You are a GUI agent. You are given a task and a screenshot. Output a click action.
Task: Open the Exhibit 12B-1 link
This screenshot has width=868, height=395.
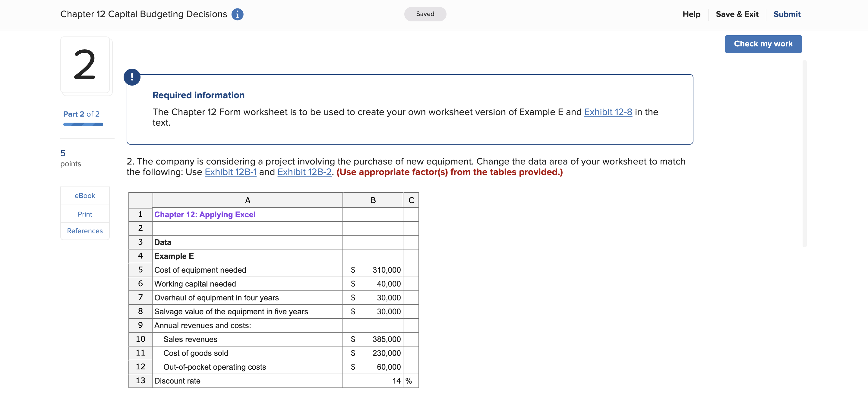click(230, 172)
